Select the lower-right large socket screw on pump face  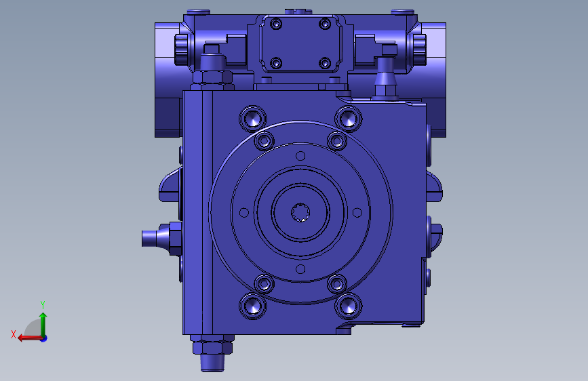(349, 306)
